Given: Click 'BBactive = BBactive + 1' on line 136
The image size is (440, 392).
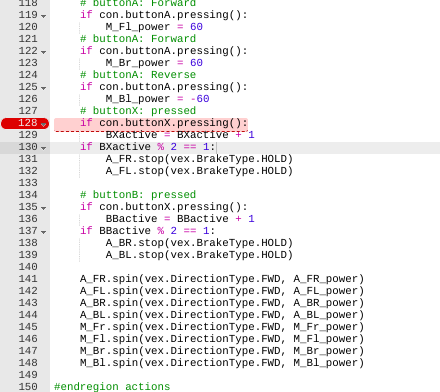Looking at the screenshot, I should click(180, 219).
